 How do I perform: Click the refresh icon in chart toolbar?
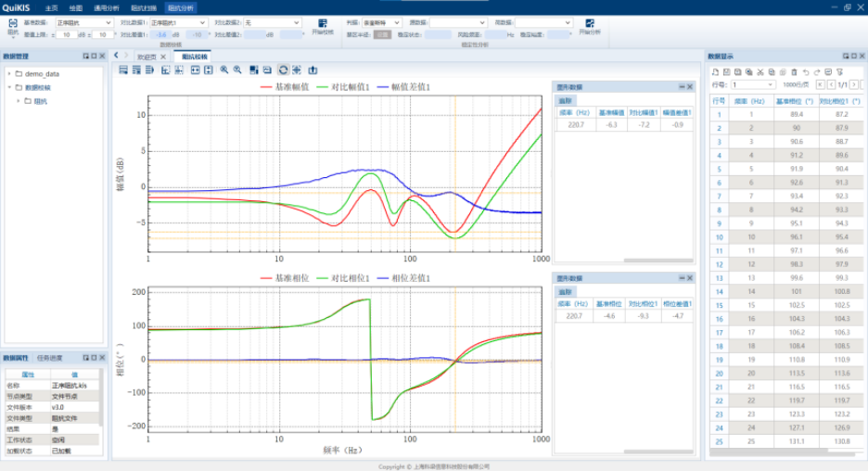(x=283, y=70)
